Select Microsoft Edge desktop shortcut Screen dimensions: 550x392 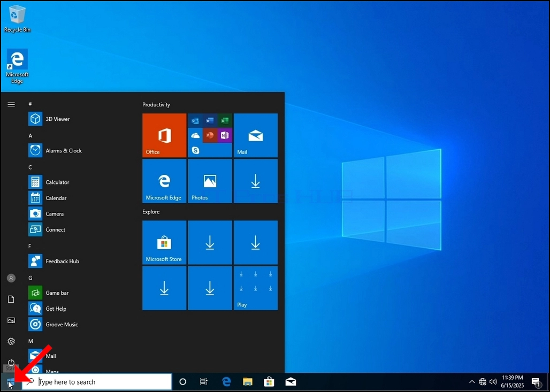[17, 67]
